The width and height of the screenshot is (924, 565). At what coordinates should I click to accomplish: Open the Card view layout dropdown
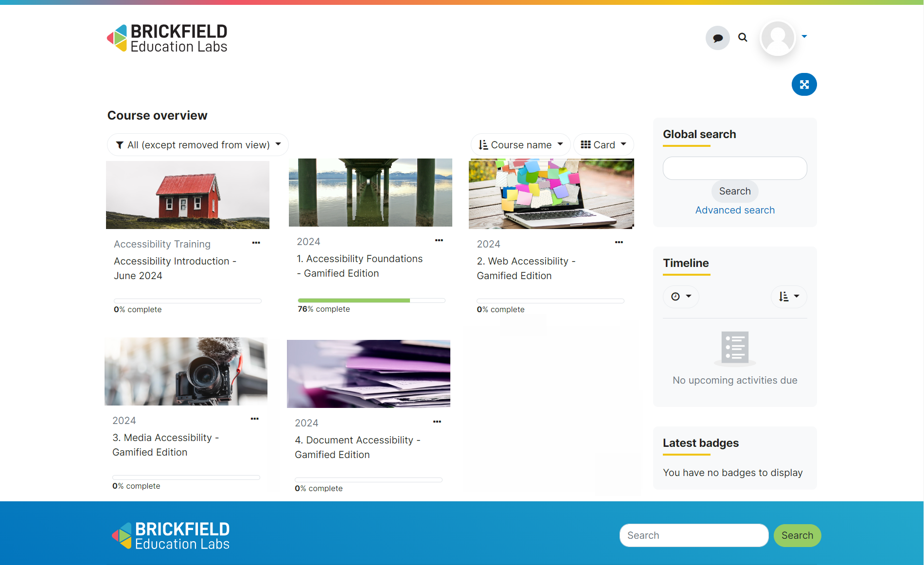(604, 145)
